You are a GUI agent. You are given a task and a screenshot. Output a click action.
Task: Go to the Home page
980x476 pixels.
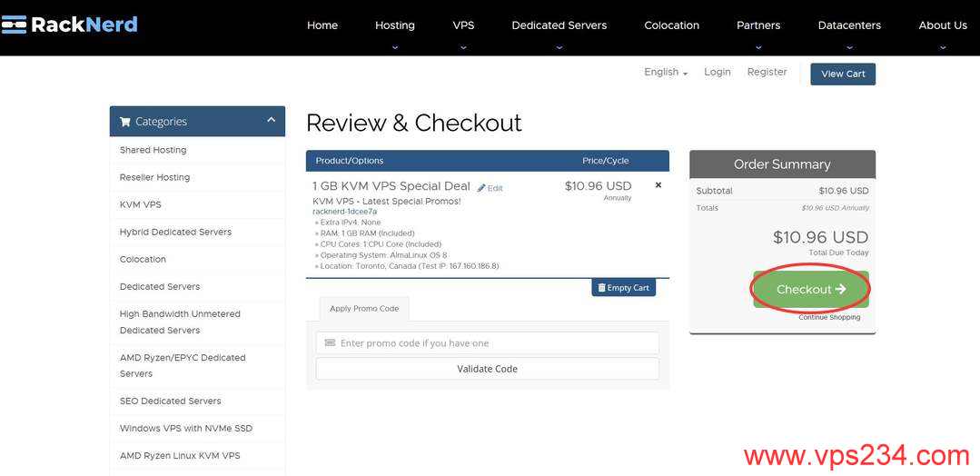(322, 25)
